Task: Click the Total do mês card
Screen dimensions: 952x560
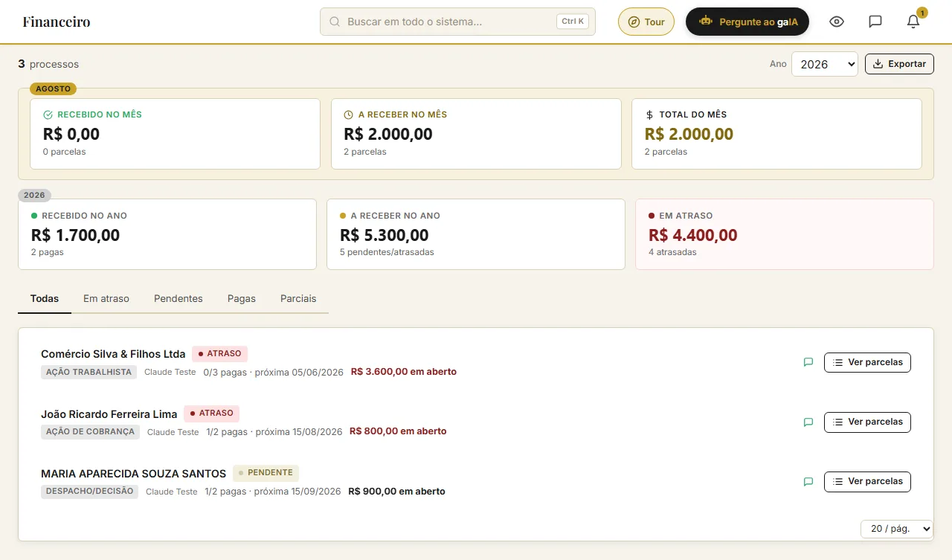Action: 776,134
